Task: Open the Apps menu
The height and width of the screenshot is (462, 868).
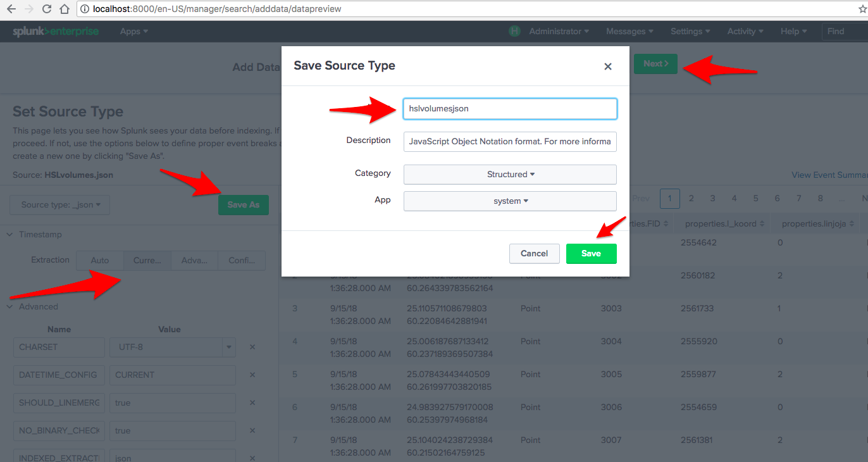Action: [x=133, y=31]
